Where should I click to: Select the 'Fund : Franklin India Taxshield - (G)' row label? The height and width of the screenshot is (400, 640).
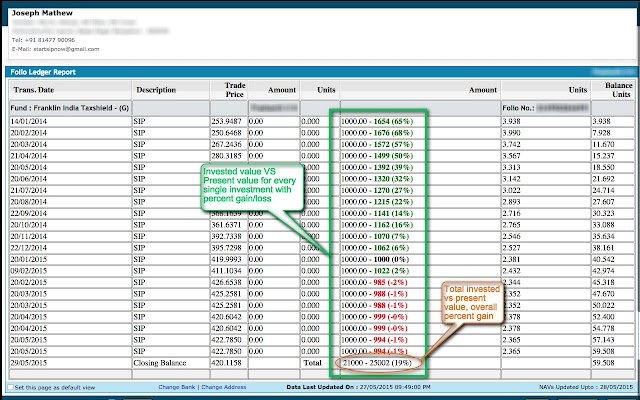(69, 109)
